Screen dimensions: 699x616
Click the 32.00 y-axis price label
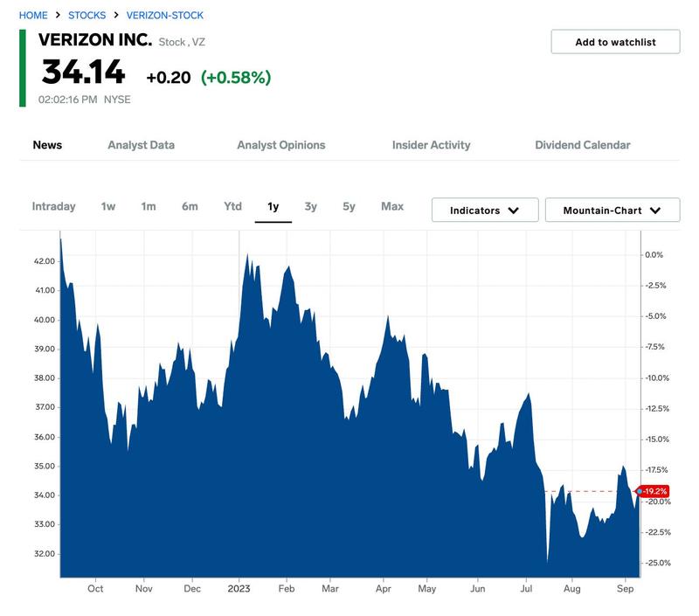click(x=45, y=554)
